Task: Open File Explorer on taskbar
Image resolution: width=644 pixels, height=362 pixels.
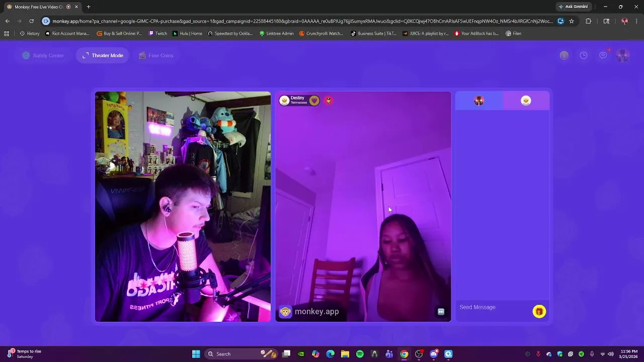Action: click(345, 354)
